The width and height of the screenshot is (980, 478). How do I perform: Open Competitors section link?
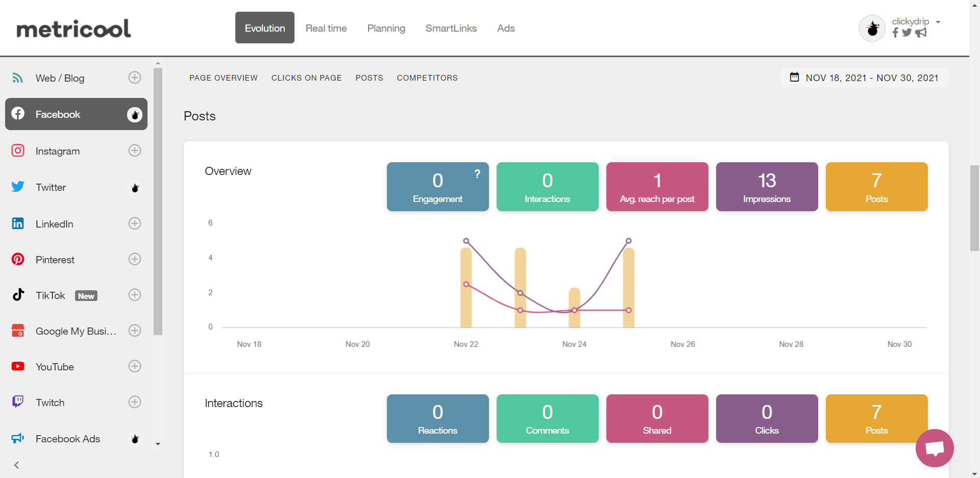pos(427,78)
